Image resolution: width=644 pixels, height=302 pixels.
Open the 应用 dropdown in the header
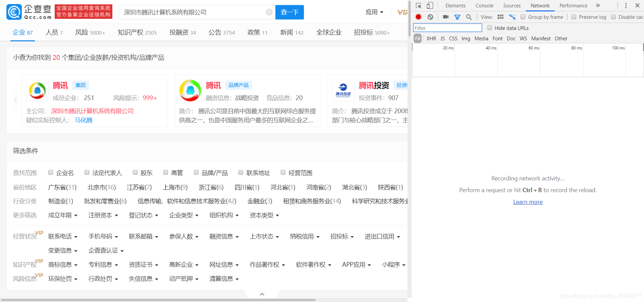pyautogui.click(x=374, y=12)
